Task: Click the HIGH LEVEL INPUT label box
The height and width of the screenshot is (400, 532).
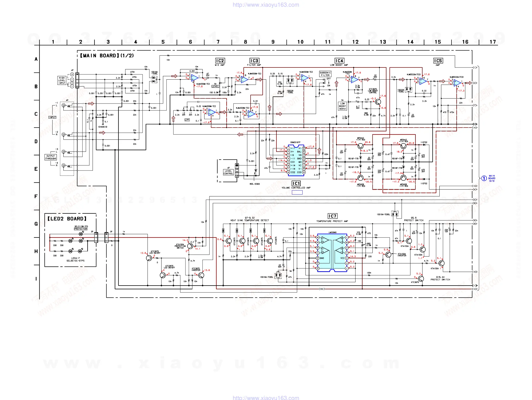Action: pyautogui.click(x=62, y=80)
